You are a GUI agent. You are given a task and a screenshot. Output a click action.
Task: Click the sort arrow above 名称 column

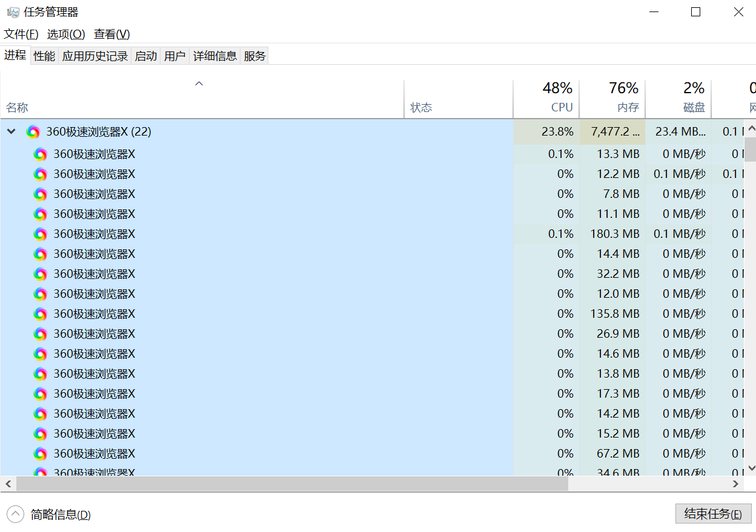click(199, 84)
